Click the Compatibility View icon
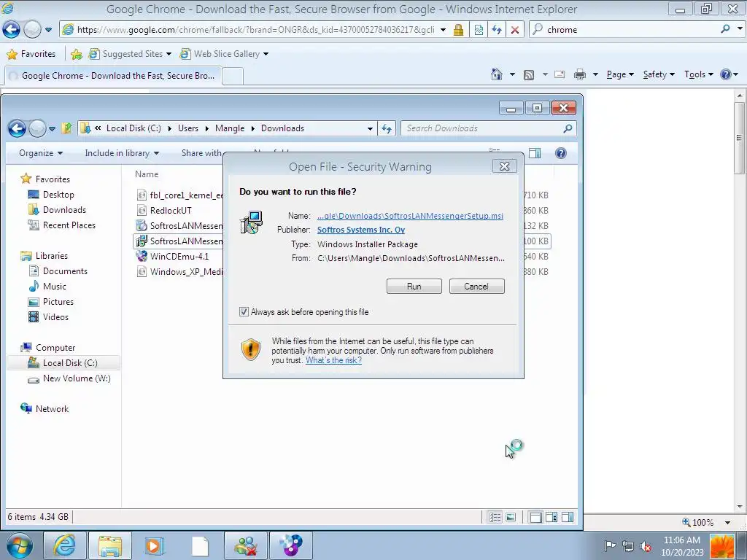The height and width of the screenshot is (560, 747). [479, 29]
